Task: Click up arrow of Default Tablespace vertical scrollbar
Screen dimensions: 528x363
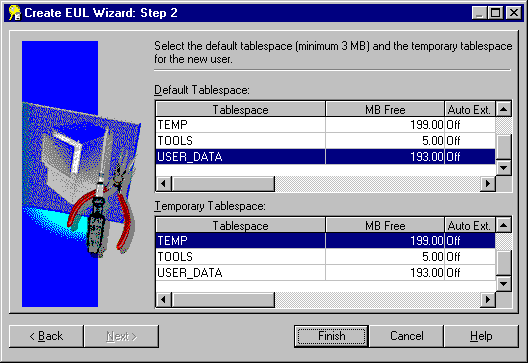Action: 504,109
